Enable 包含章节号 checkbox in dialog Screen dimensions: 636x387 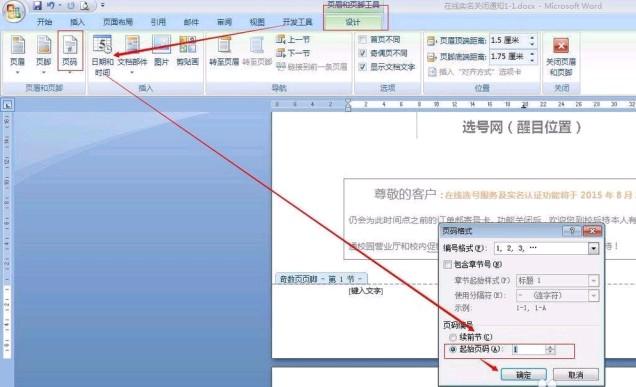pos(448,264)
